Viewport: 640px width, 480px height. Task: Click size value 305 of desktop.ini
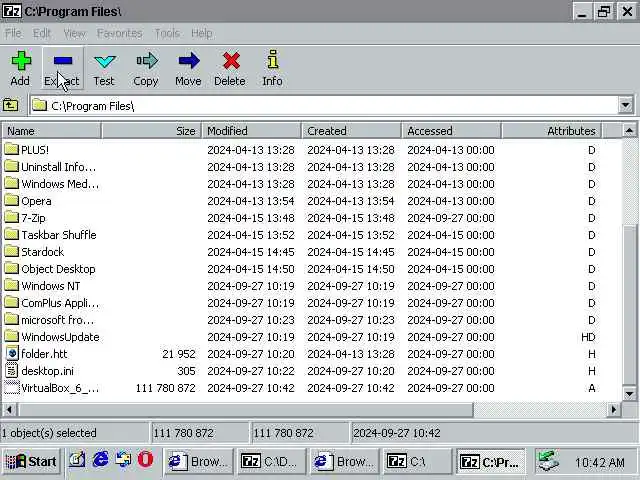pos(186,371)
